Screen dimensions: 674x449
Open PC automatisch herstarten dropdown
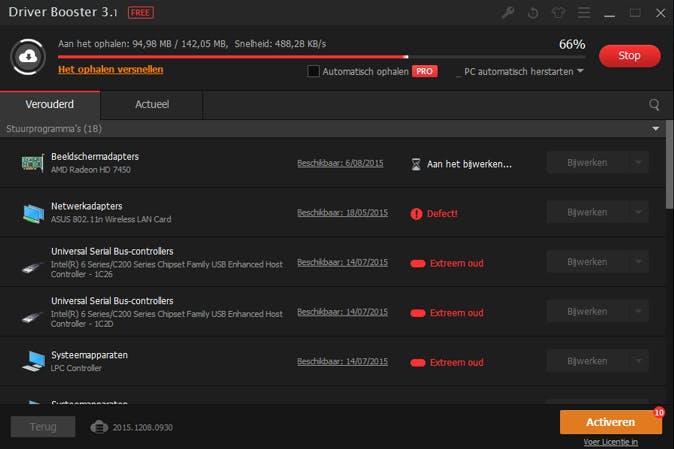pos(580,71)
